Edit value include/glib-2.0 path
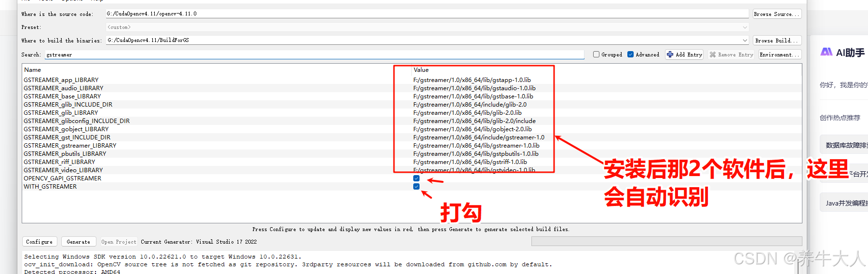This screenshot has width=868, height=274. [x=470, y=105]
